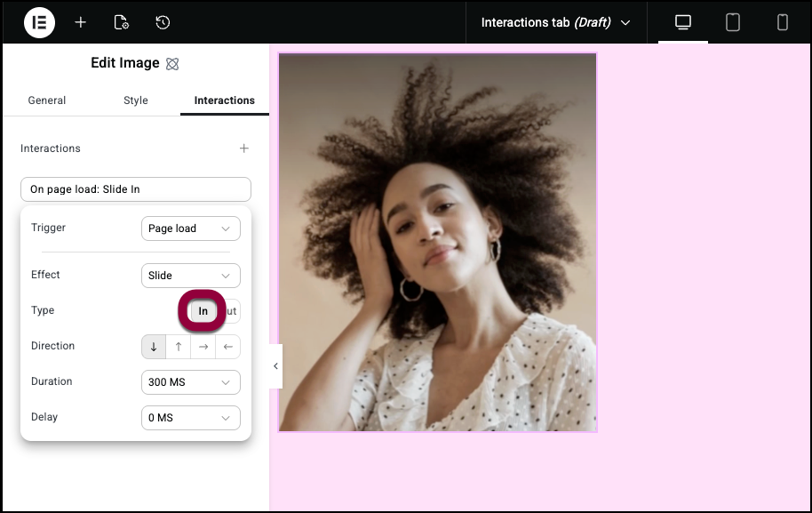This screenshot has width=812, height=513.
Task: Switch to desktop device view
Action: [683, 22]
